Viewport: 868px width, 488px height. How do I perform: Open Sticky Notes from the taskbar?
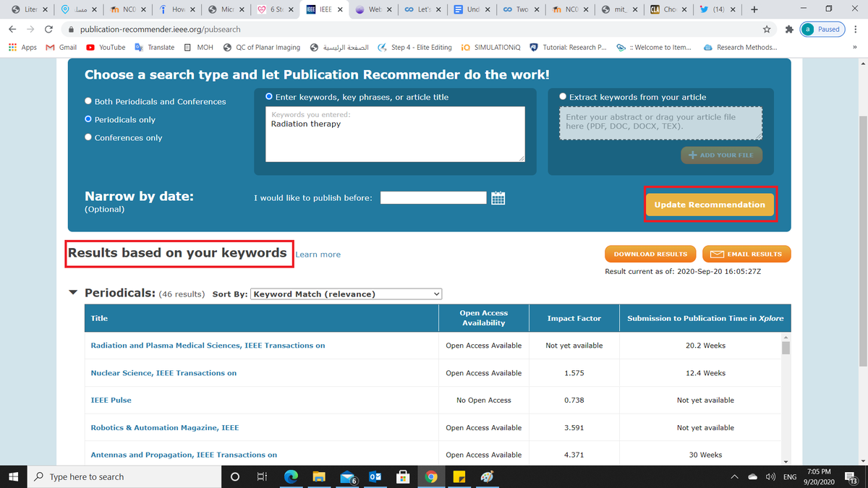tap(459, 476)
